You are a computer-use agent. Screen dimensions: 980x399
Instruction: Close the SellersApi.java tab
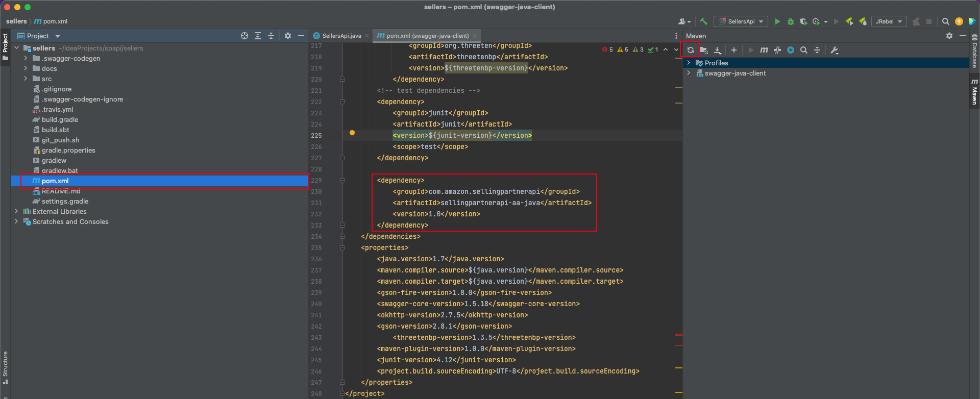[366, 36]
